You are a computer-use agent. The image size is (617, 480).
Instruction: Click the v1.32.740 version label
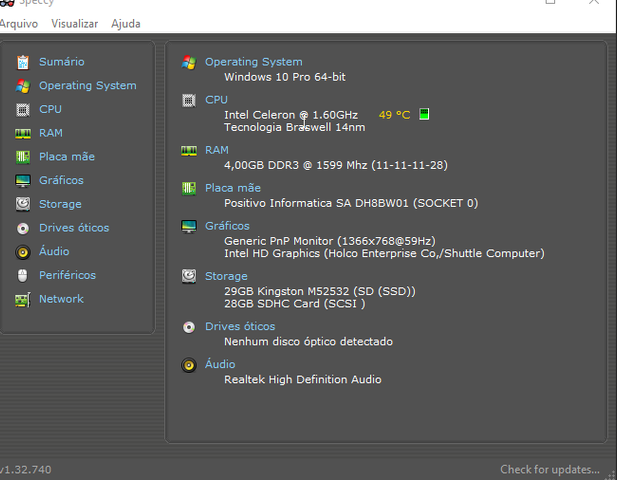(x=26, y=470)
